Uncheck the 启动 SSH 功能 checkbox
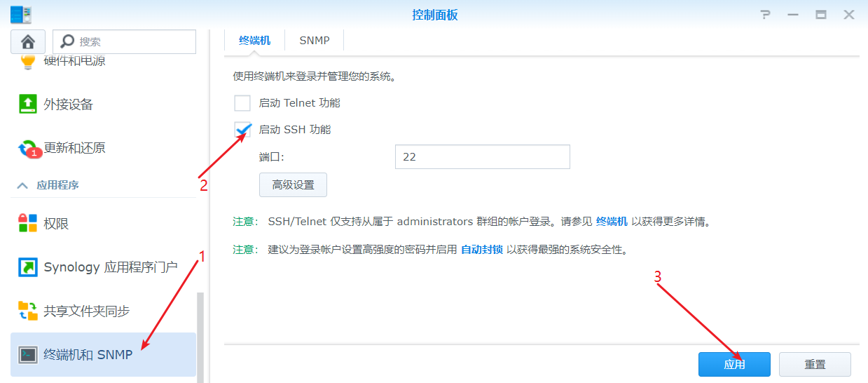868x383 pixels. (242, 130)
